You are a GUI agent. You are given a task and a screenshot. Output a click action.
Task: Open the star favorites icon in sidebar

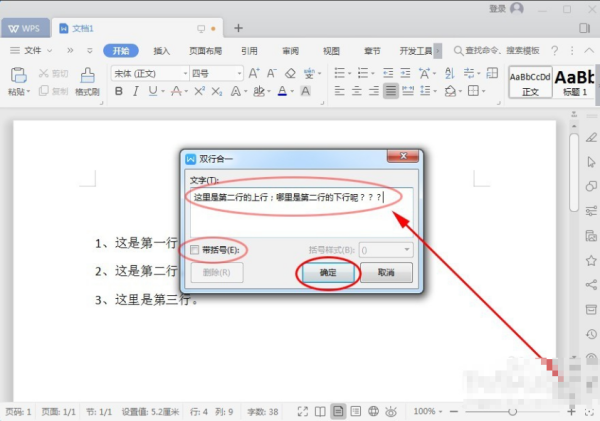pyautogui.click(x=591, y=261)
